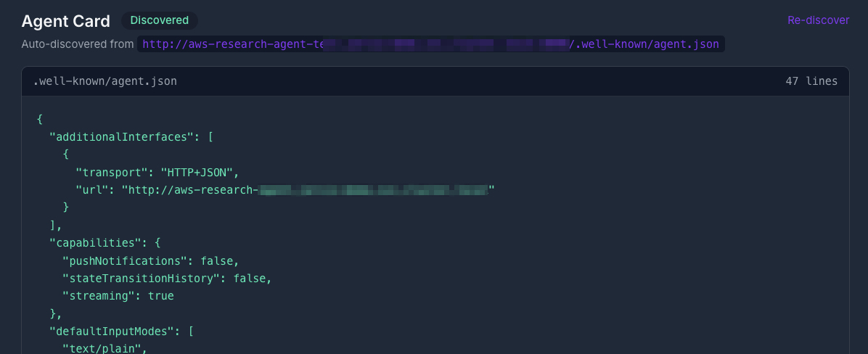
Task: Click the "pushNotifications" key
Action: (x=122, y=260)
